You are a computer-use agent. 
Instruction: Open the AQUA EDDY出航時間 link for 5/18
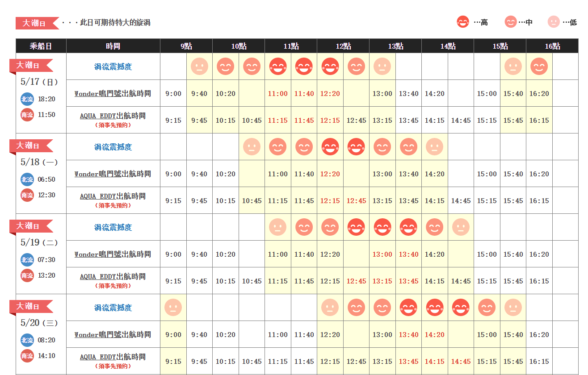[113, 196]
